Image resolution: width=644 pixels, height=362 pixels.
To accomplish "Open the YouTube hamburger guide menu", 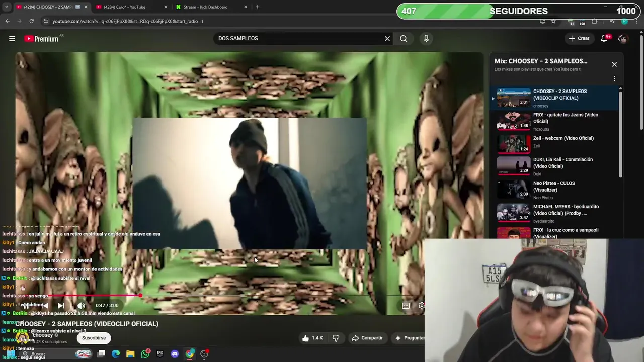I will coord(12,39).
